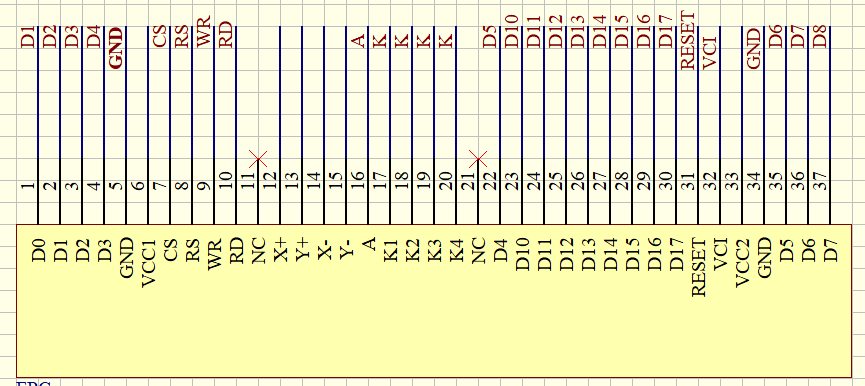Click pin number 11
865x386 pixels.
[249, 180]
